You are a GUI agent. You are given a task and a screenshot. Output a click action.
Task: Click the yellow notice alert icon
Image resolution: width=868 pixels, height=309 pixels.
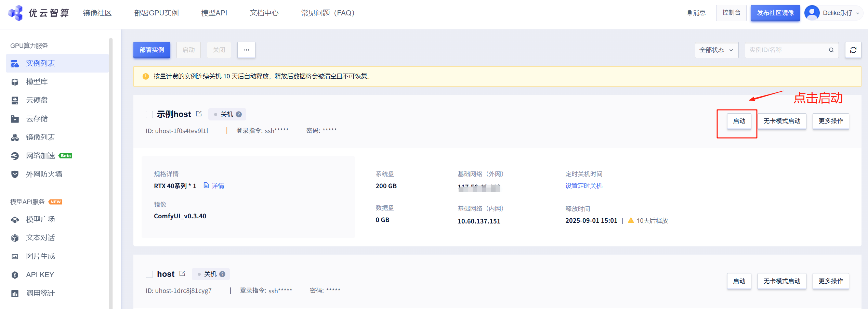point(146,76)
